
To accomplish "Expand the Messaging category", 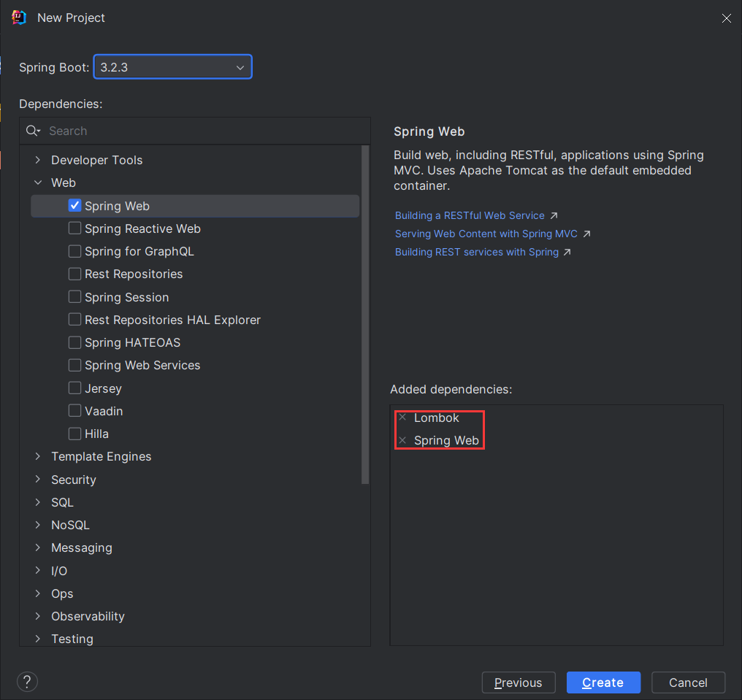I will tap(38, 547).
